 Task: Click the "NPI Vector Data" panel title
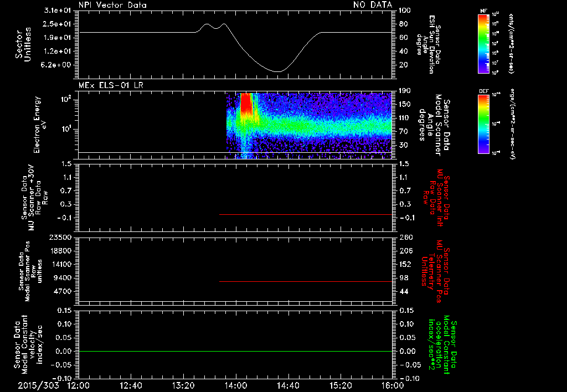113,5
